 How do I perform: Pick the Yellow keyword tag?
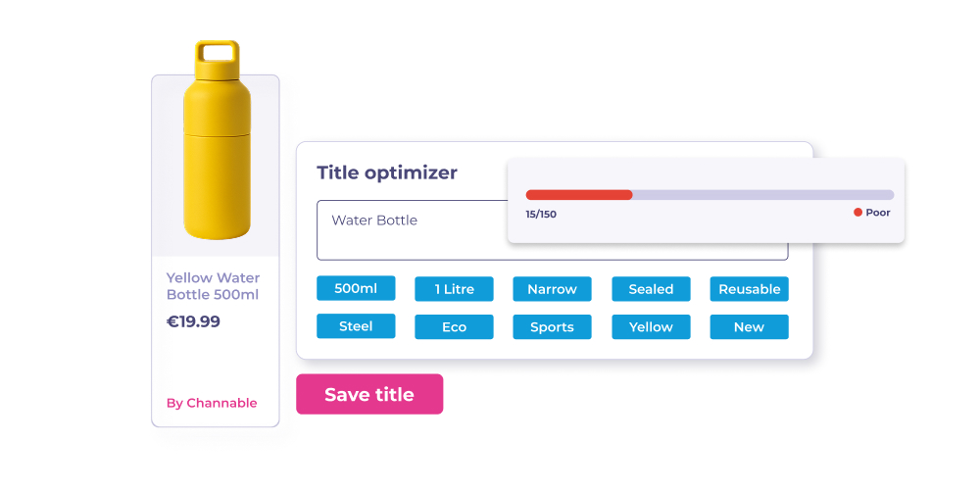click(x=651, y=327)
